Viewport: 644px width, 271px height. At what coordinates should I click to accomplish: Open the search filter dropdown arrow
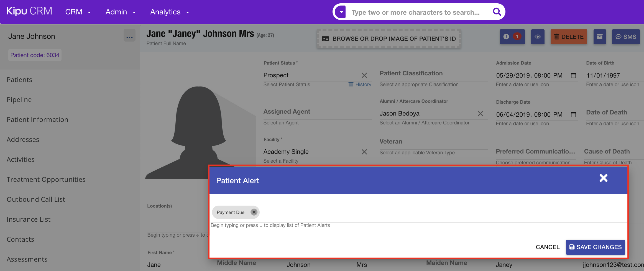click(341, 12)
